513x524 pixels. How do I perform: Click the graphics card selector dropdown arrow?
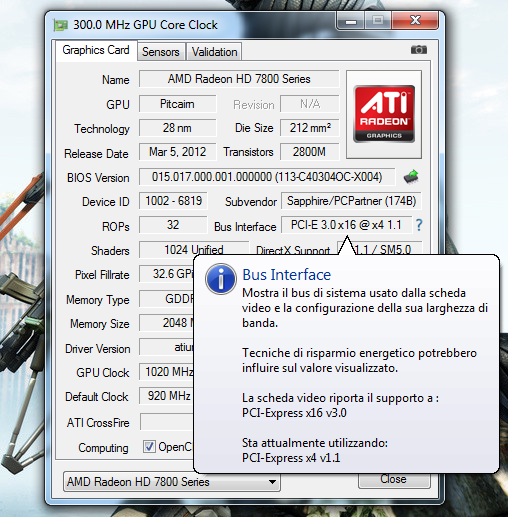272,482
